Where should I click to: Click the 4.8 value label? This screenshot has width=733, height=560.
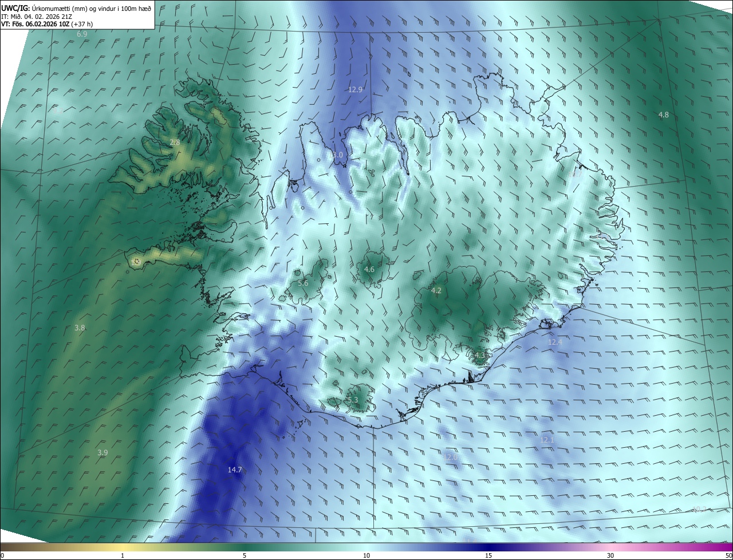click(663, 115)
